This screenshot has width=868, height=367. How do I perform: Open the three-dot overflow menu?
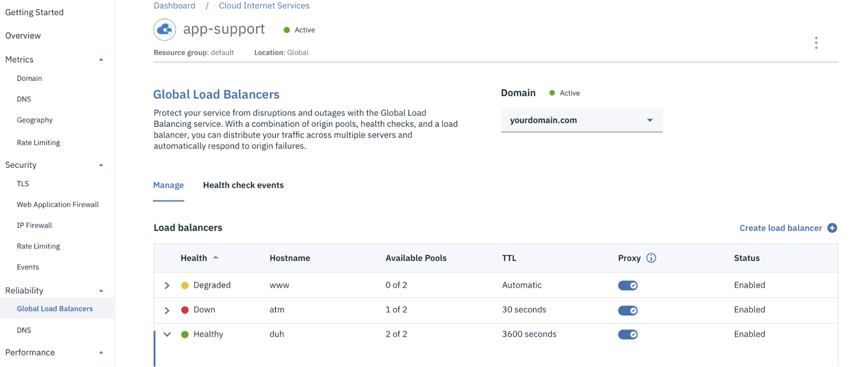pos(816,43)
